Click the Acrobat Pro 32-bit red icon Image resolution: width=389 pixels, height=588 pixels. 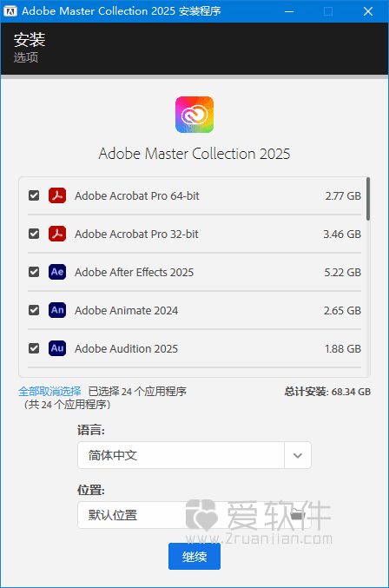click(57, 234)
